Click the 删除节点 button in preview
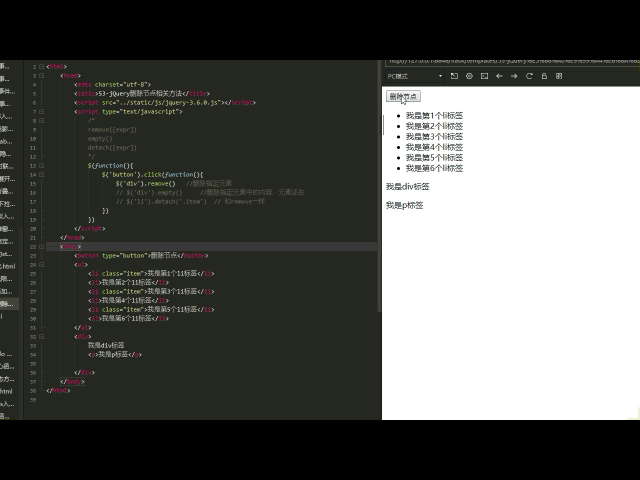640x480 pixels. point(403,96)
